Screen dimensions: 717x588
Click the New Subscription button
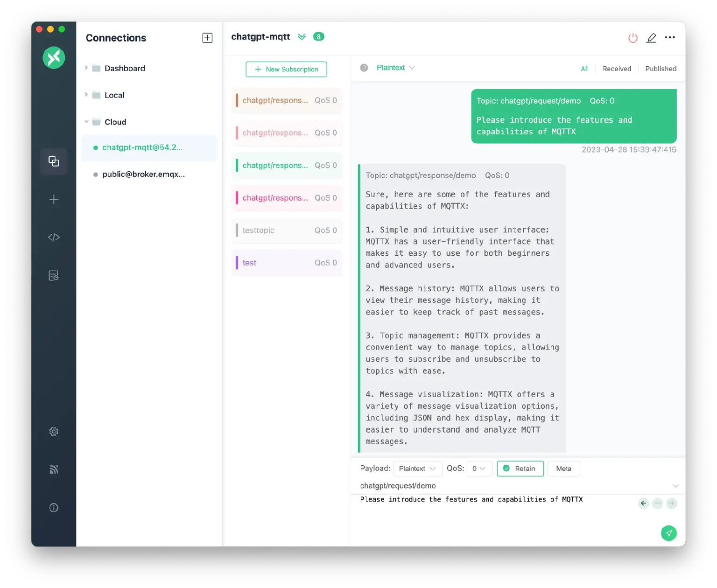click(286, 69)
